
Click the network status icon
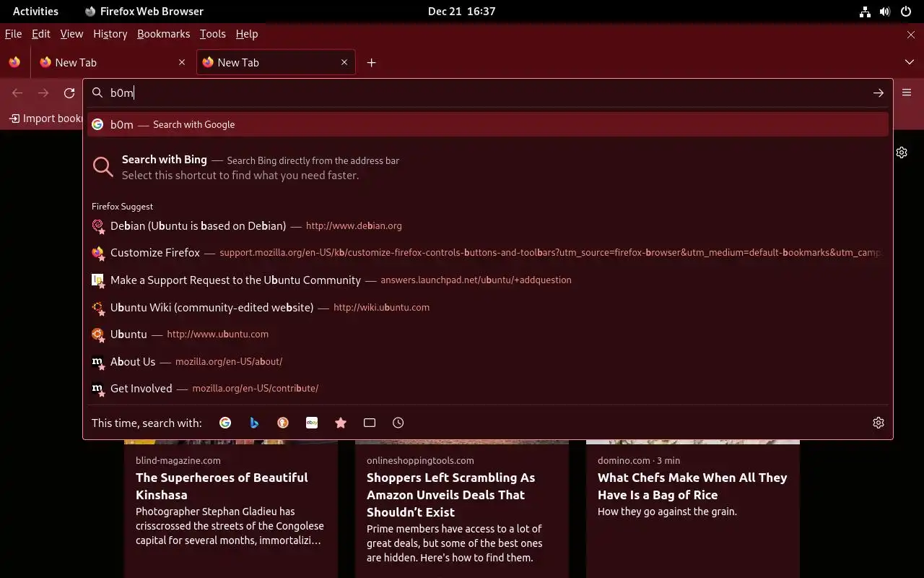click(865, 12)
